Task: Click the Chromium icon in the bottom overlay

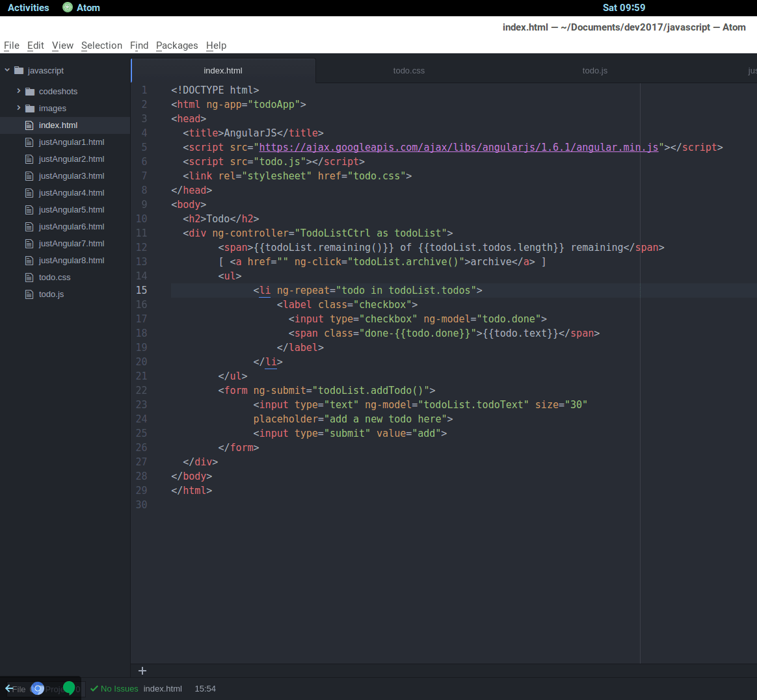Action: [x=38, y=688]
